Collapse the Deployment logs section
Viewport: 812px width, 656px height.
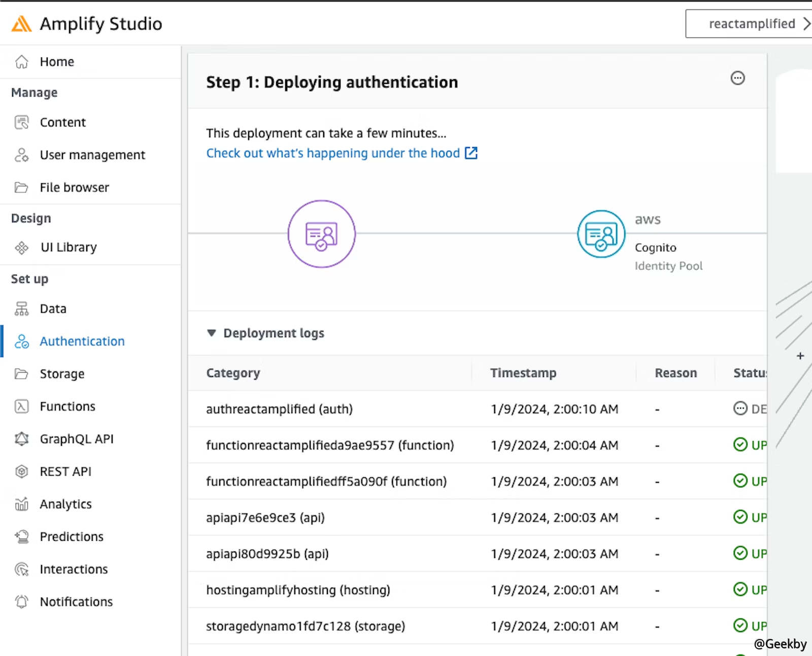click(x=212, y=333)
